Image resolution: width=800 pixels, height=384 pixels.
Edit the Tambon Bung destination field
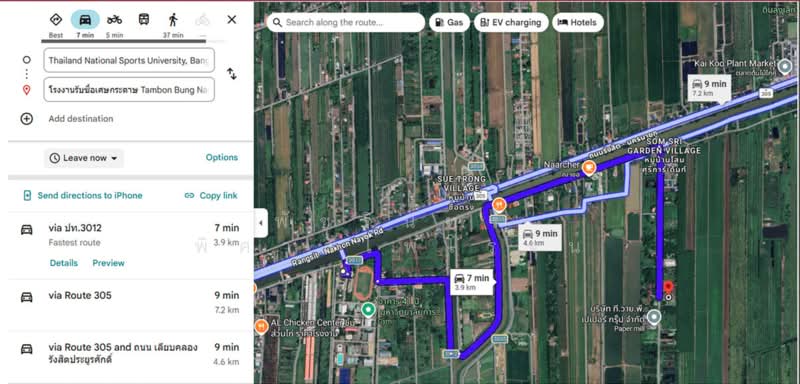tap(129, 90)
